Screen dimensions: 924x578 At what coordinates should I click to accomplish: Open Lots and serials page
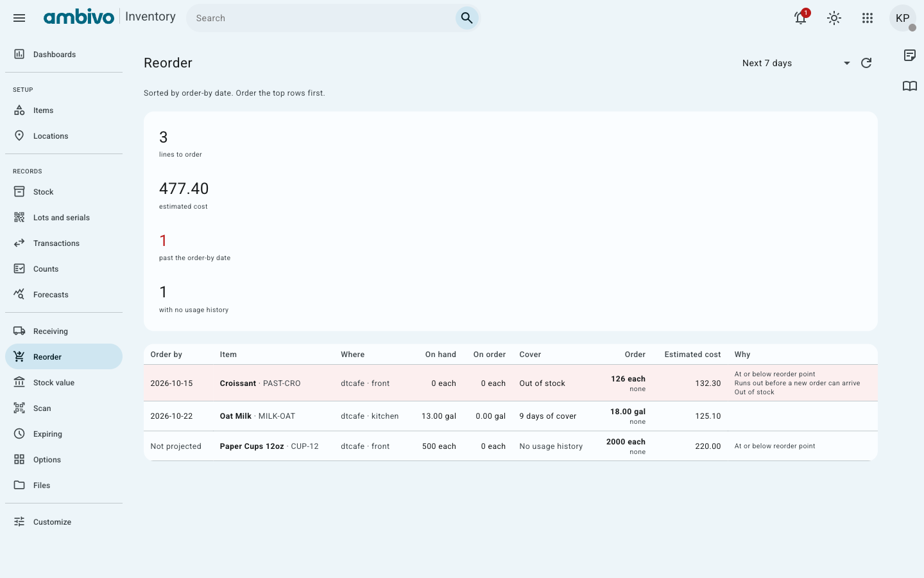64,218
